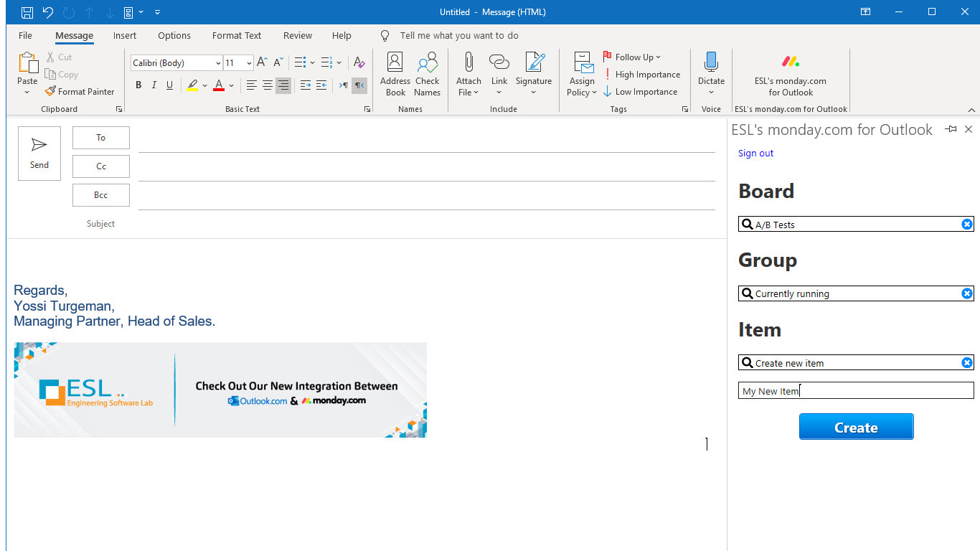The width and height of the screenshot is (980, 551).
Task: Click the blue Create button
Action: (x=856, y=427)
